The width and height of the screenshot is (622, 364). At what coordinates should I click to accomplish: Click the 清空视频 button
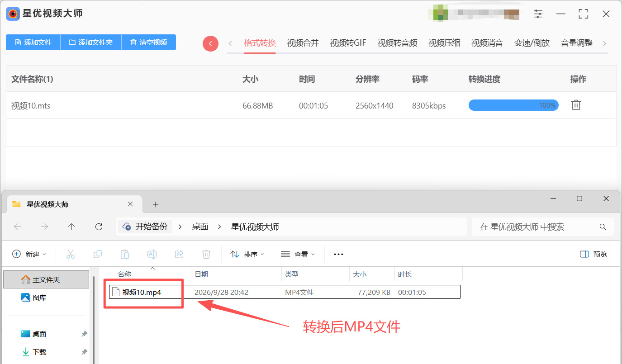[149, 43]
